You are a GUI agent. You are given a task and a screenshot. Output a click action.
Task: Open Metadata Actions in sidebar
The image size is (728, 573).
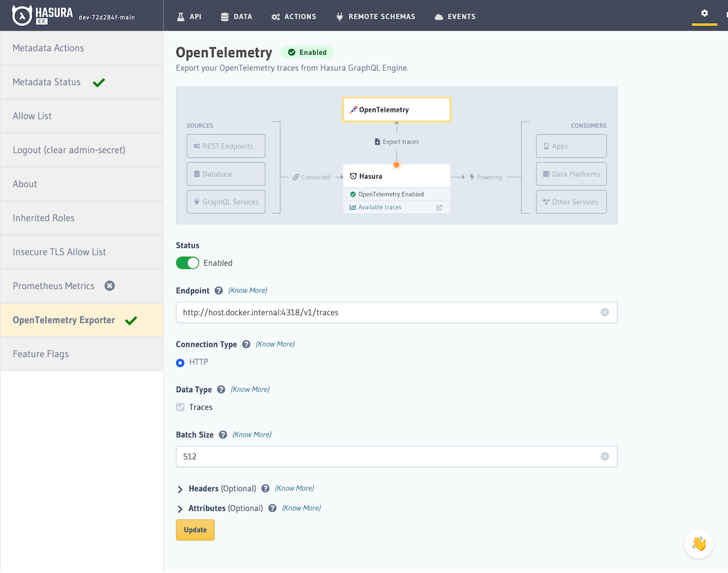click(82, 49)
